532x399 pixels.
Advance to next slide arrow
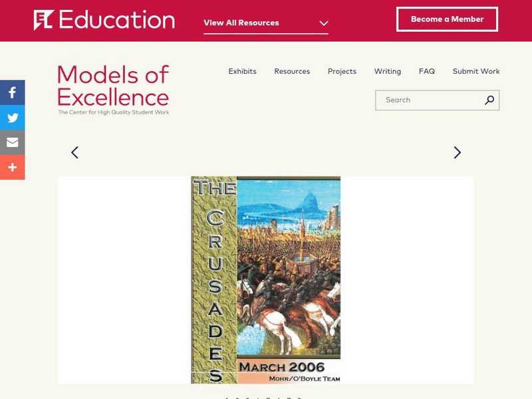click(457, 152)
